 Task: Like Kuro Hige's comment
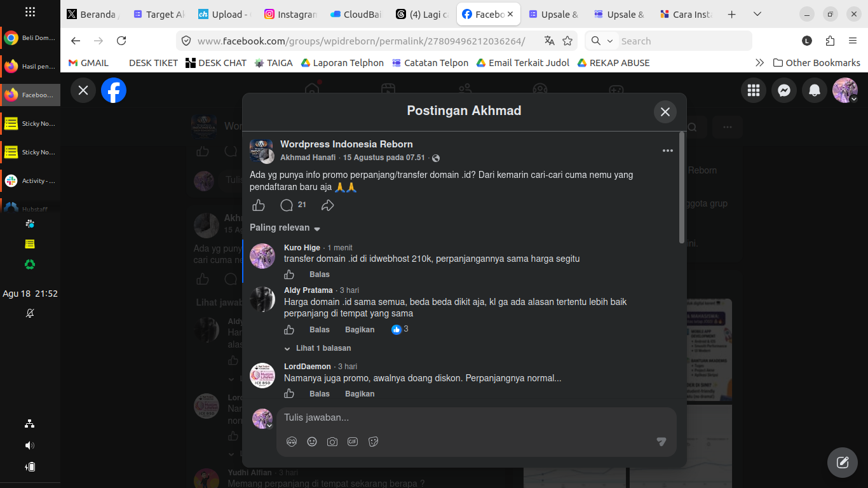[289, 274]
